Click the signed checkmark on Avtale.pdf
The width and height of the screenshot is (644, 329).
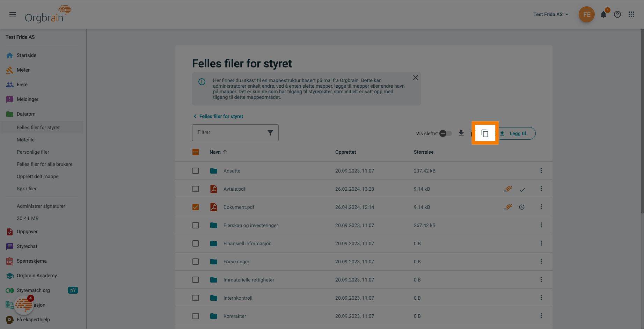tap(522, 190)
